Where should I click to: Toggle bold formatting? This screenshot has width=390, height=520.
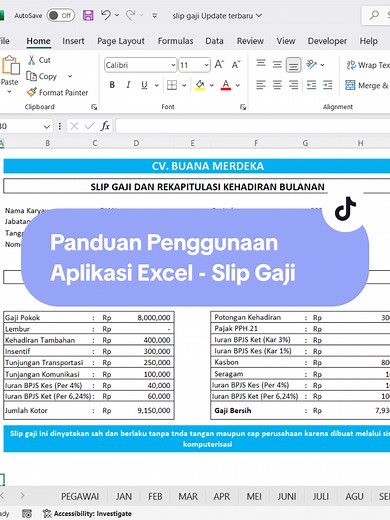[112, 85]
